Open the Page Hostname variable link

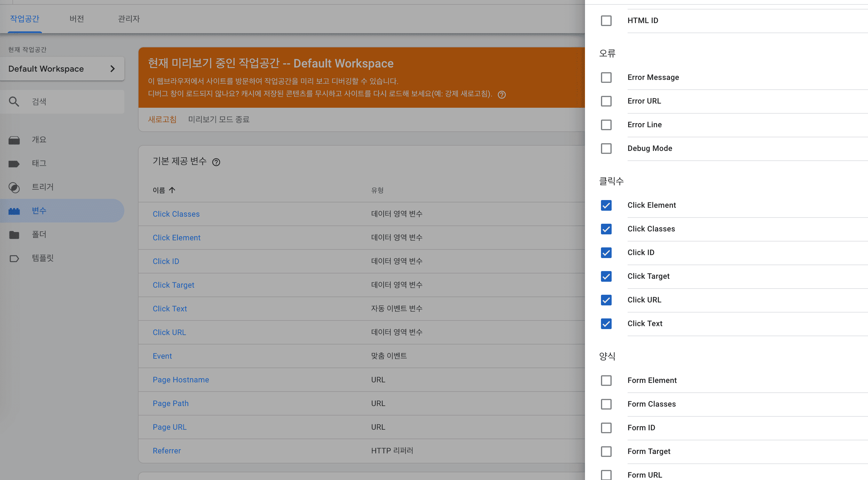(x=181, y=380)
